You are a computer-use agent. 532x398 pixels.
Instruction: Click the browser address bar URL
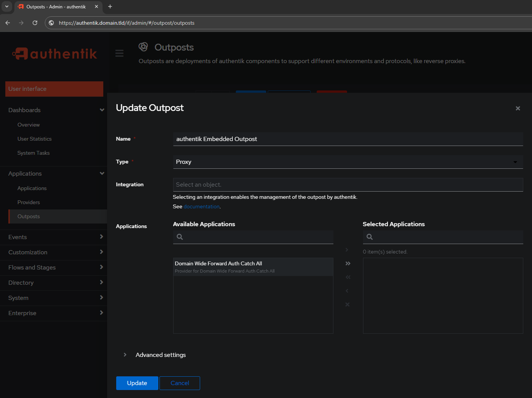tap(126, 23)
